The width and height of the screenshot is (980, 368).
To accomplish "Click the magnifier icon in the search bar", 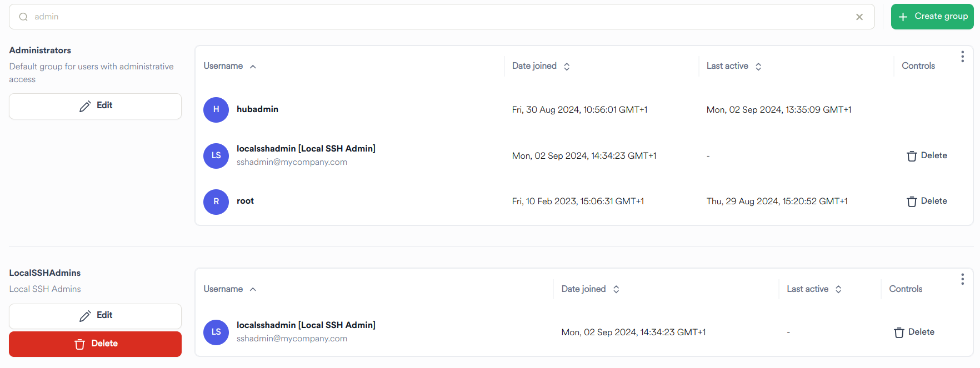I will tap(23, 17).
